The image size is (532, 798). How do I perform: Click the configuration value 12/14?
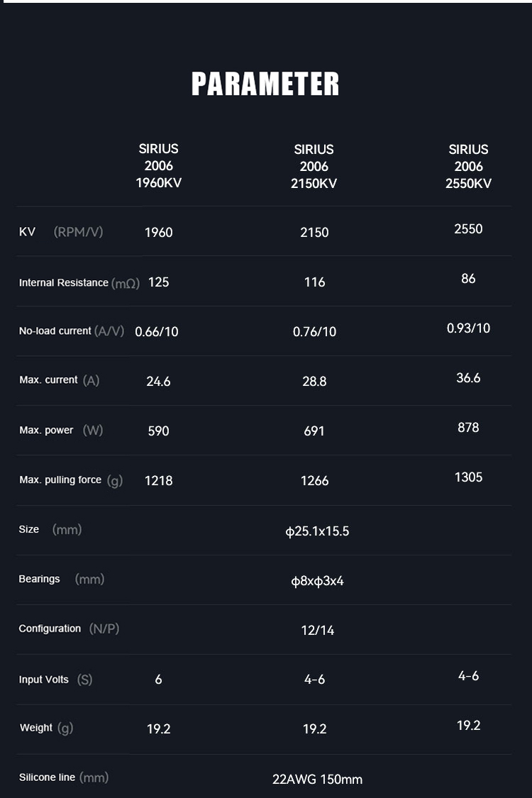coord(317,631)
